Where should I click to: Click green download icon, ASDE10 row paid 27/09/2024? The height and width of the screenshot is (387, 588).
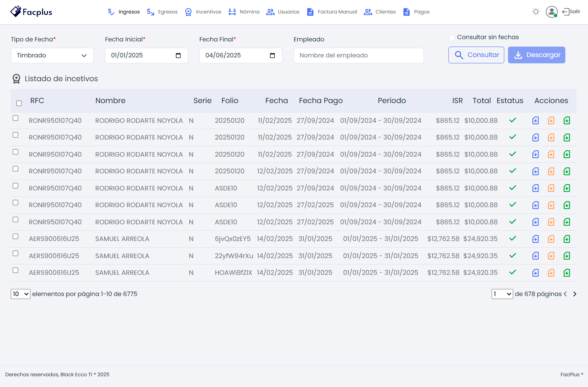click(x=566, y=188)
